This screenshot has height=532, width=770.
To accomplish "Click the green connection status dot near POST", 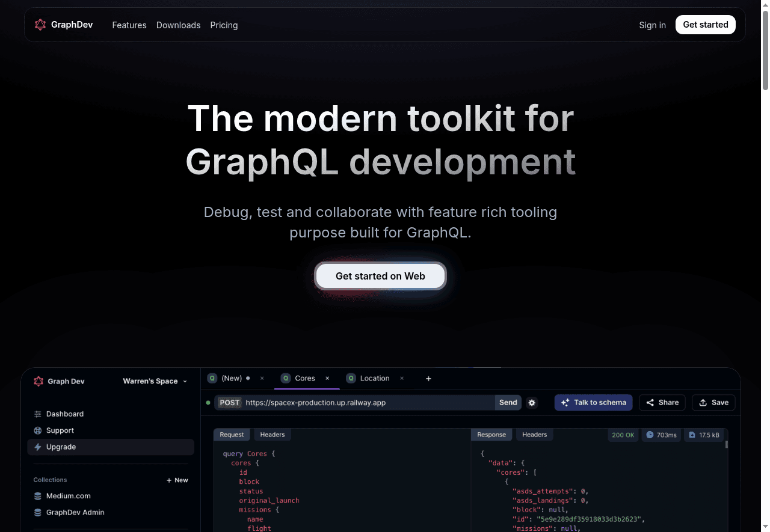I will pyautogui.click(x=208, y=403).
